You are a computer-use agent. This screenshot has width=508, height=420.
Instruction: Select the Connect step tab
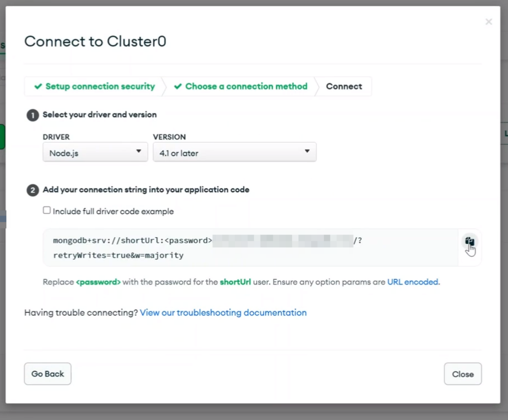[x=344, y=87]
